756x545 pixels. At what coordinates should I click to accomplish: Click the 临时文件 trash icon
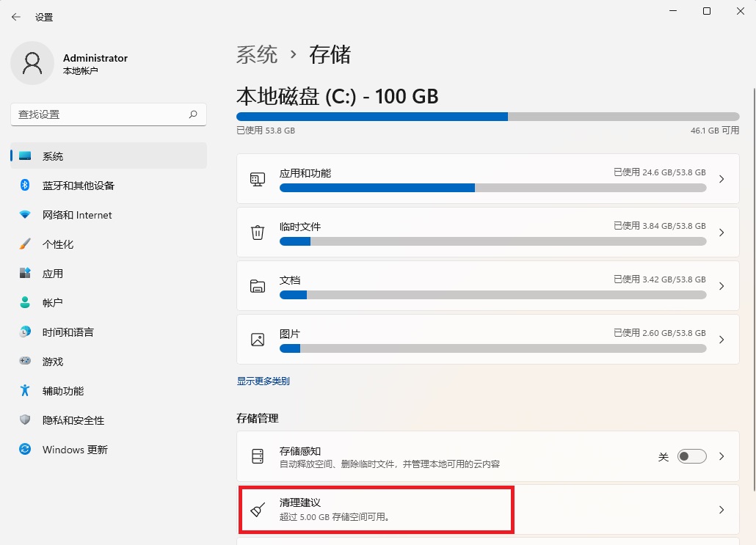258,232
